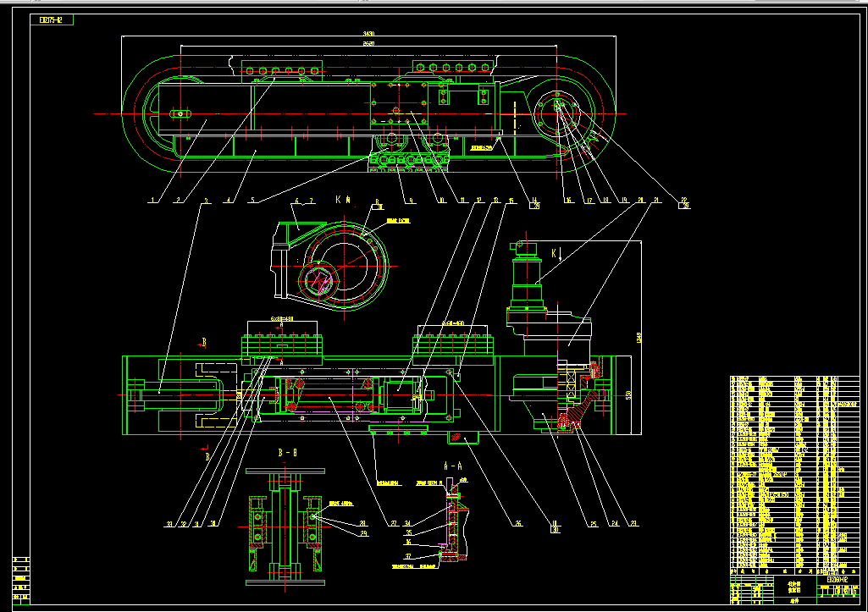
Task: Click part callout number 26
Action: pyautogui.click(x=518, y=523)
